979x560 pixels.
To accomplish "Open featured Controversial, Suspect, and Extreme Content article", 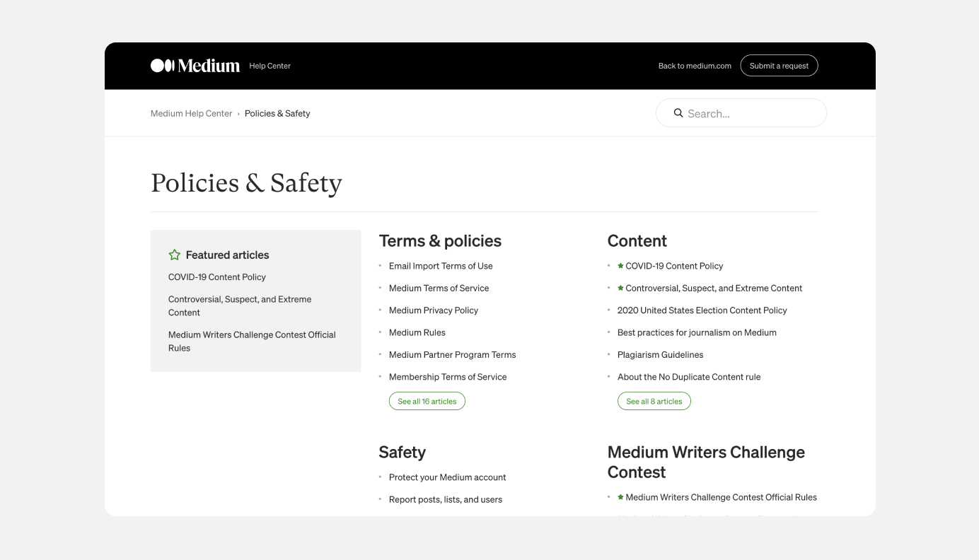I will point(240,306).
